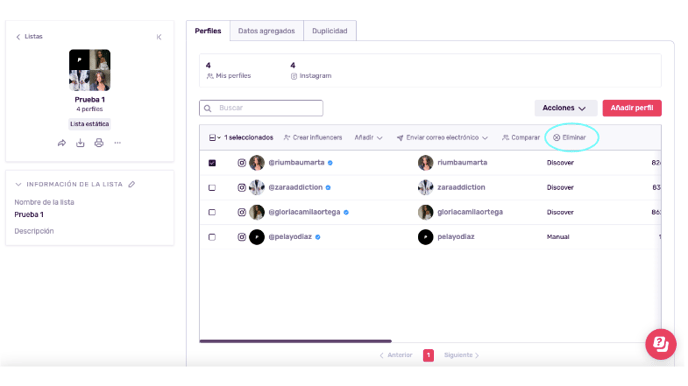
Task: Edit list info with the pencil icon
Action: coord(132,184)
